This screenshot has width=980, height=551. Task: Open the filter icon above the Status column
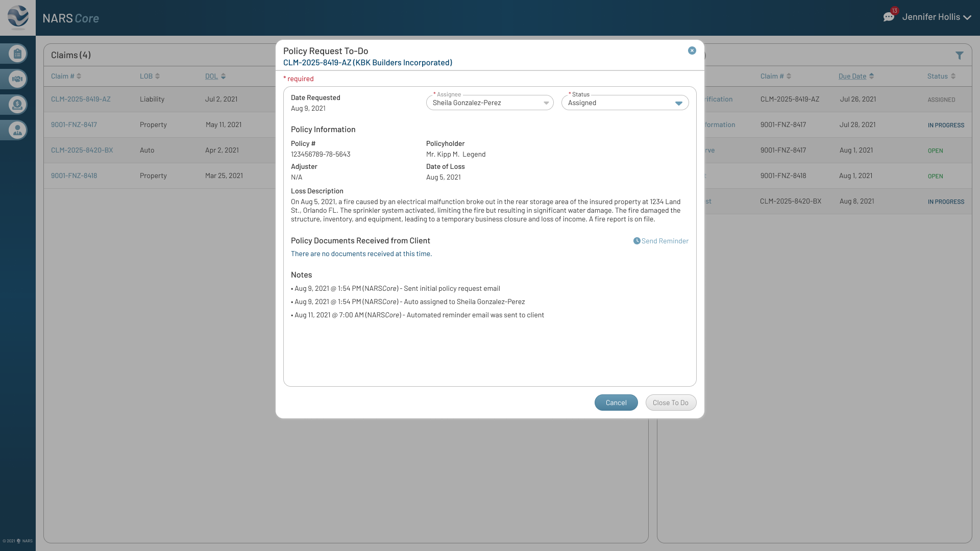(x=960, y=55)
